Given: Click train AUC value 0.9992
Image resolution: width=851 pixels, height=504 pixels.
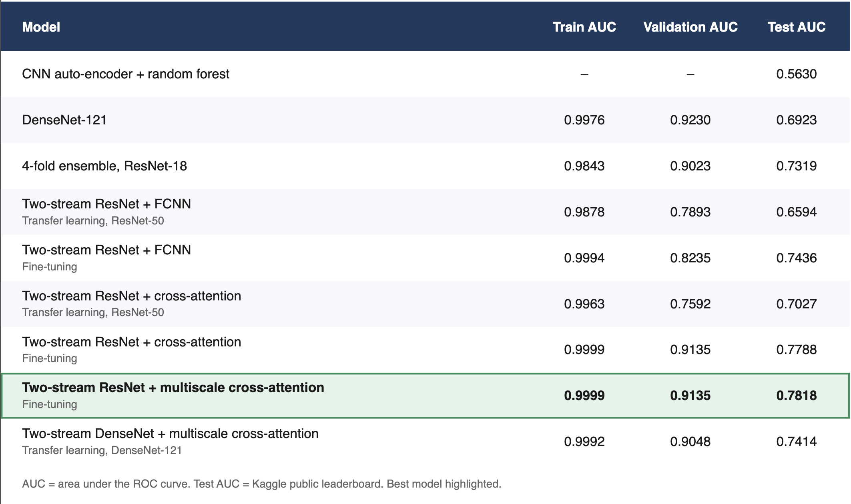Looking at the screenshot, I should click(584, 442).
